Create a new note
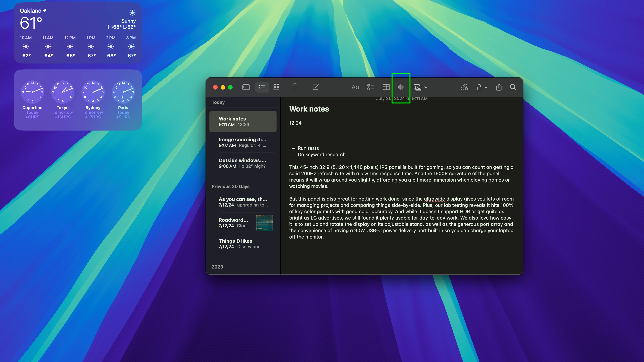644x362 pixels. (x=315, y=87)
